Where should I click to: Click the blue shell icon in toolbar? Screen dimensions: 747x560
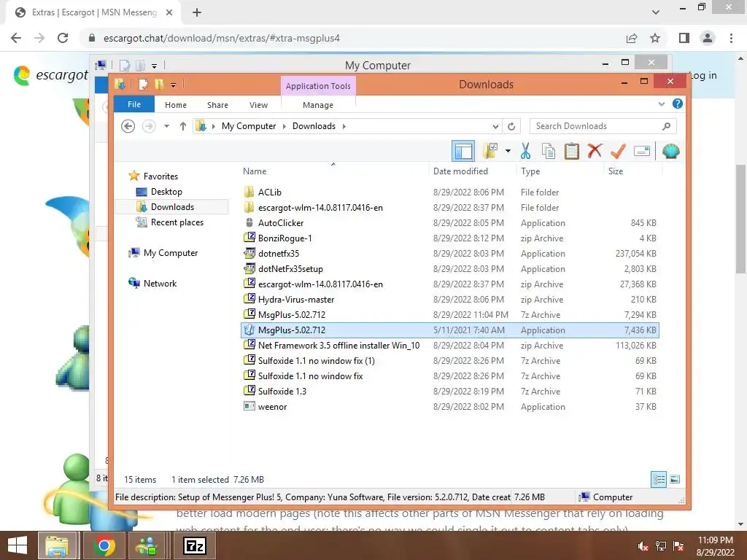(x=671, y=151)
